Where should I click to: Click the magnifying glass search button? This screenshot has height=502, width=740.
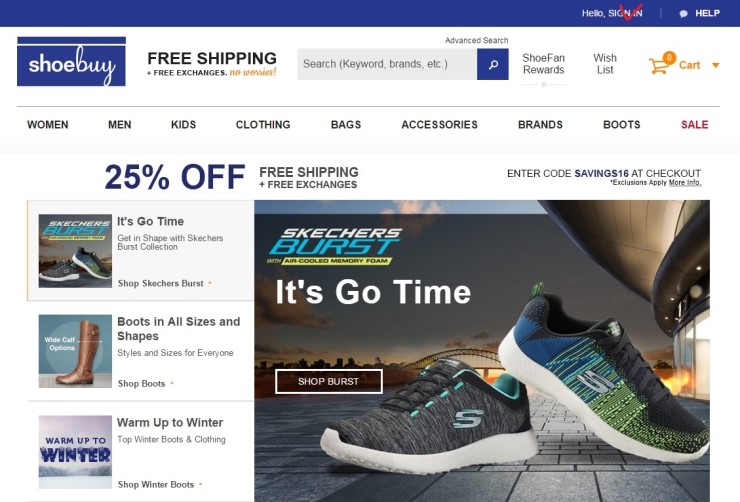point(492,64)
